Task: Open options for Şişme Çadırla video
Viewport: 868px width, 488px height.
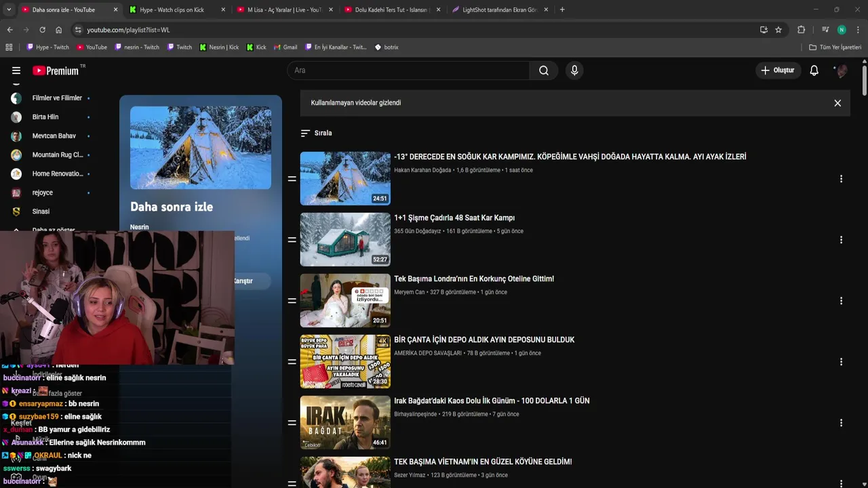Action: [x=841, y=240]
